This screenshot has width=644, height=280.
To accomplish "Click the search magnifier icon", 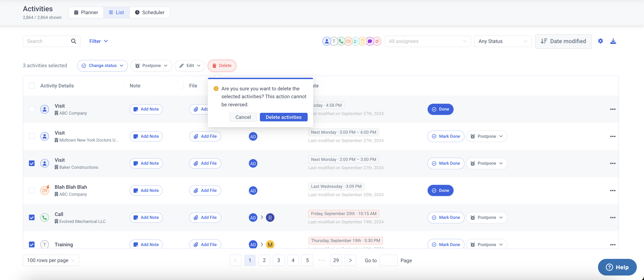I will [74, 41].
